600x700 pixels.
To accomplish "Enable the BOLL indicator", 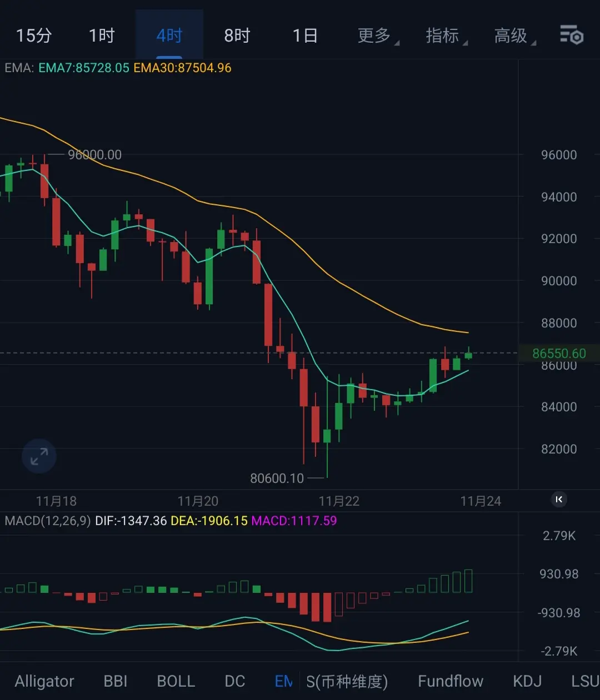I will [x=176, y=681].
